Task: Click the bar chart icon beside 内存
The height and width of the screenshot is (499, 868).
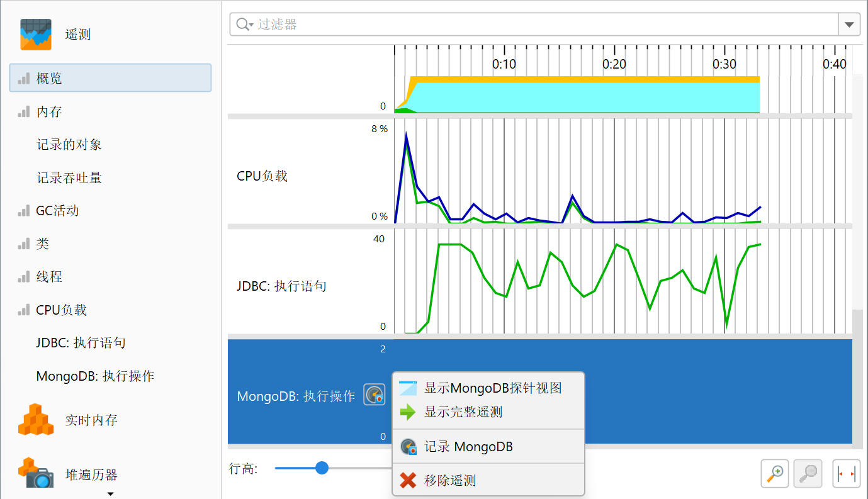Action: click(x=24, y=112)
